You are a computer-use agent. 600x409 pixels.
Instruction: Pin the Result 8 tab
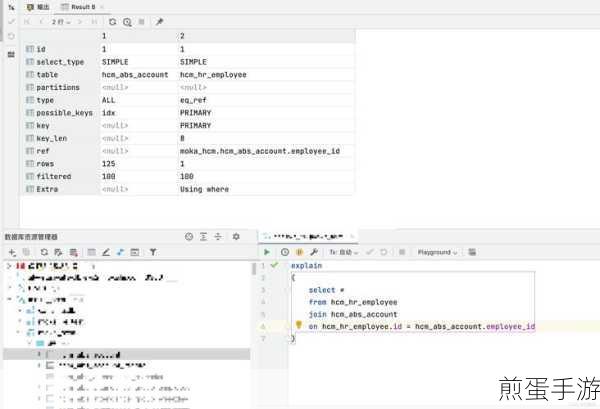click(159, 22)
